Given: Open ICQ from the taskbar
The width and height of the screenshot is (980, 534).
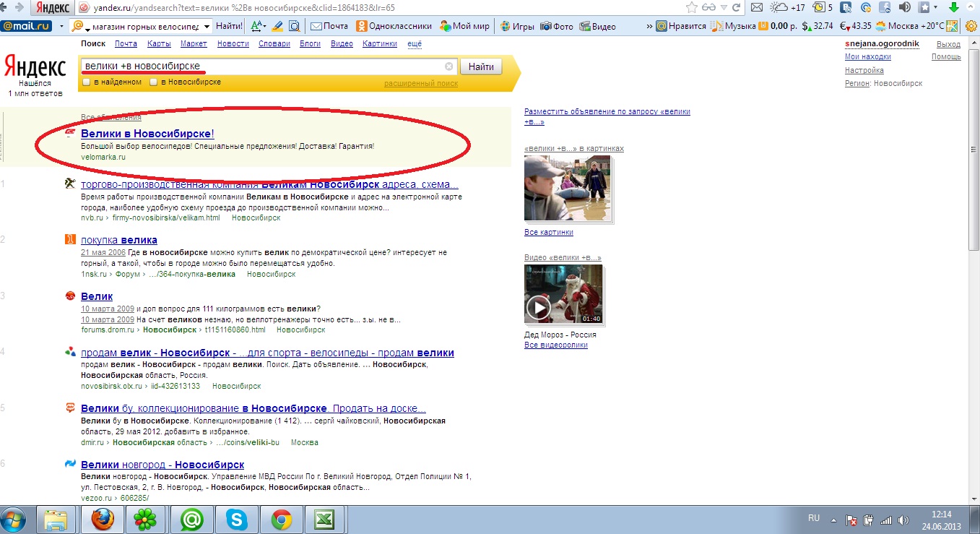Looking at the screenshot, I should pyautogui.click(x=146, y=519).
